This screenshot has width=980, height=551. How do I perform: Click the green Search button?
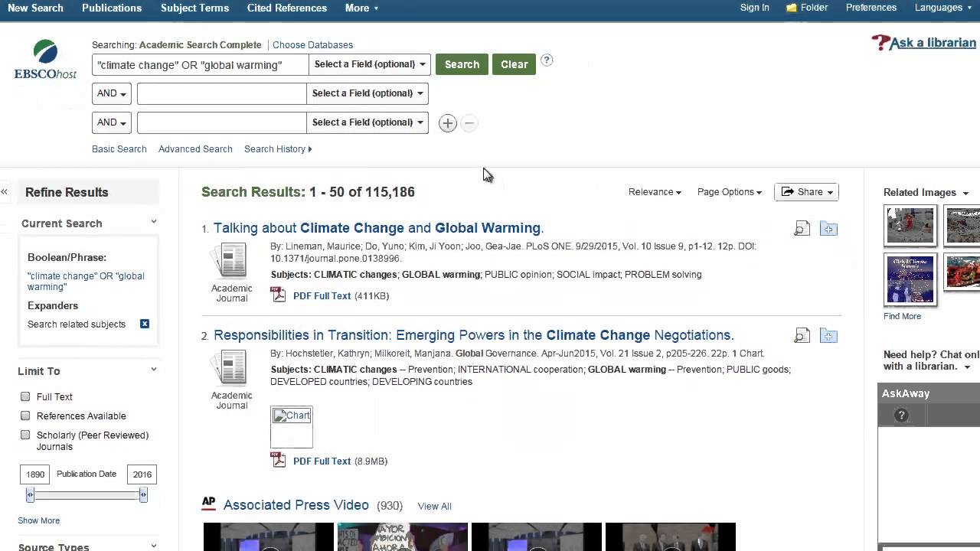click(462, 64)
